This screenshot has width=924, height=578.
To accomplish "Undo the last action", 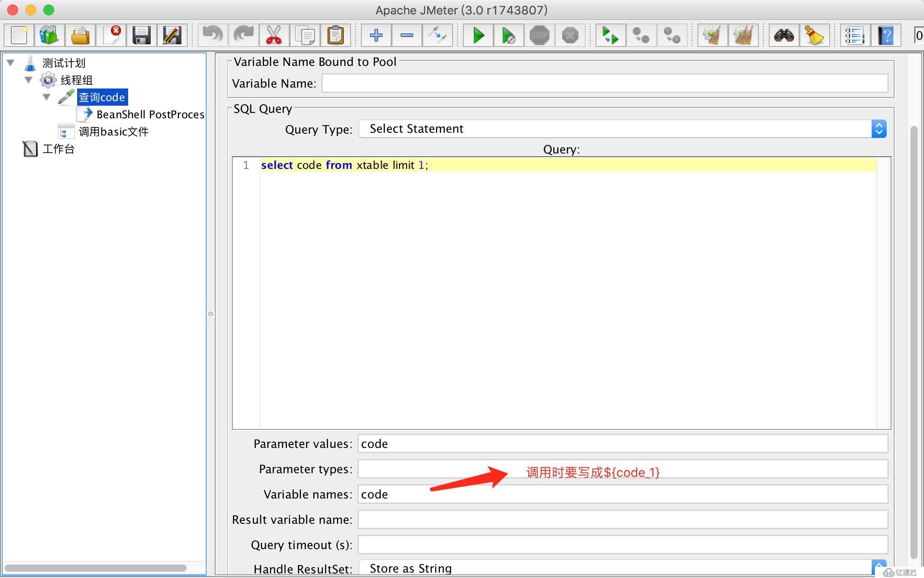I will pyautogui.click(x=213, y=35).
